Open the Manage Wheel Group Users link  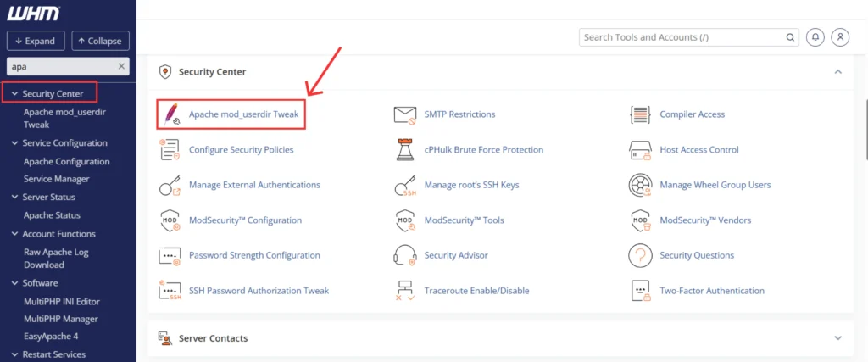715,185
